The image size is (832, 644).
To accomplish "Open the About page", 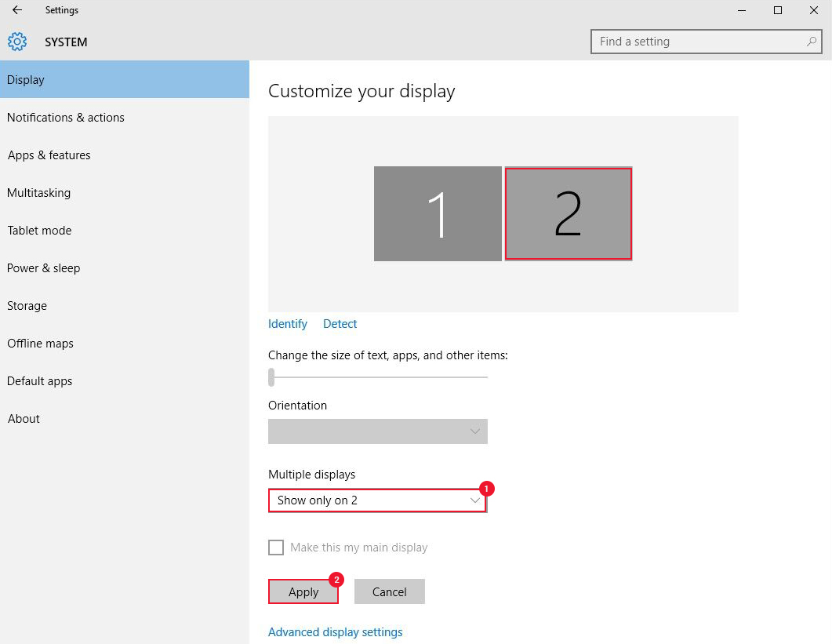I will tap(125, 419).
